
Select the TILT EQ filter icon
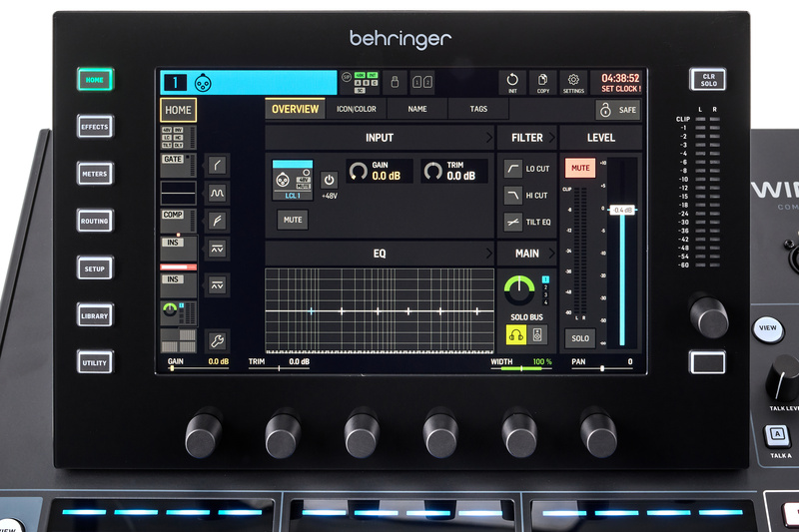[x=513, y=222]
